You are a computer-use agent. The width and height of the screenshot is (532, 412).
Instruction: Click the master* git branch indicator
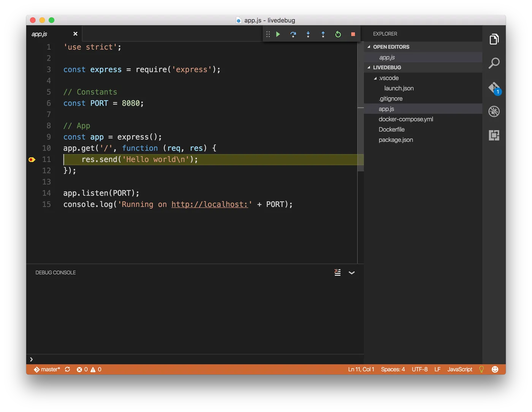[47, 369]
